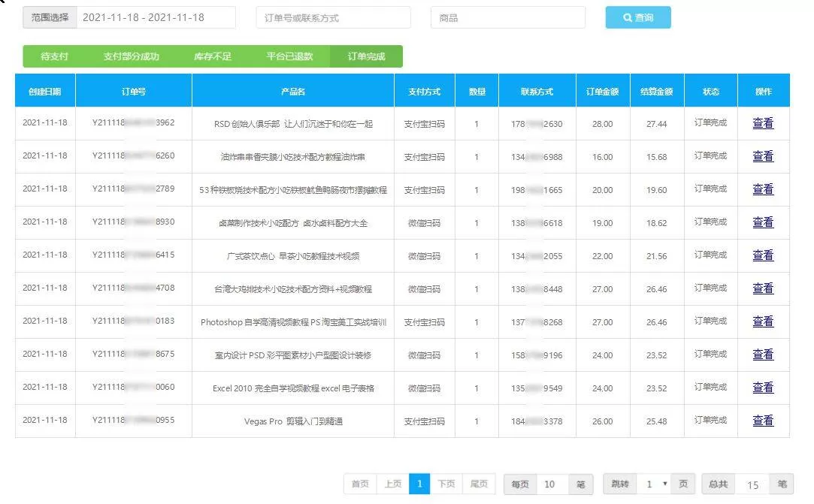Click the highlighted page 1 button

419,484
